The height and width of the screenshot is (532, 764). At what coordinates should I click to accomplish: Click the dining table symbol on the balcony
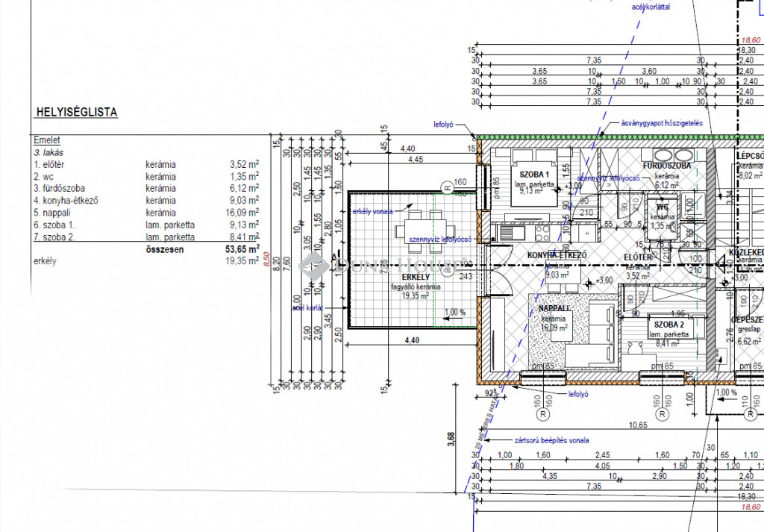coord(422,225)
